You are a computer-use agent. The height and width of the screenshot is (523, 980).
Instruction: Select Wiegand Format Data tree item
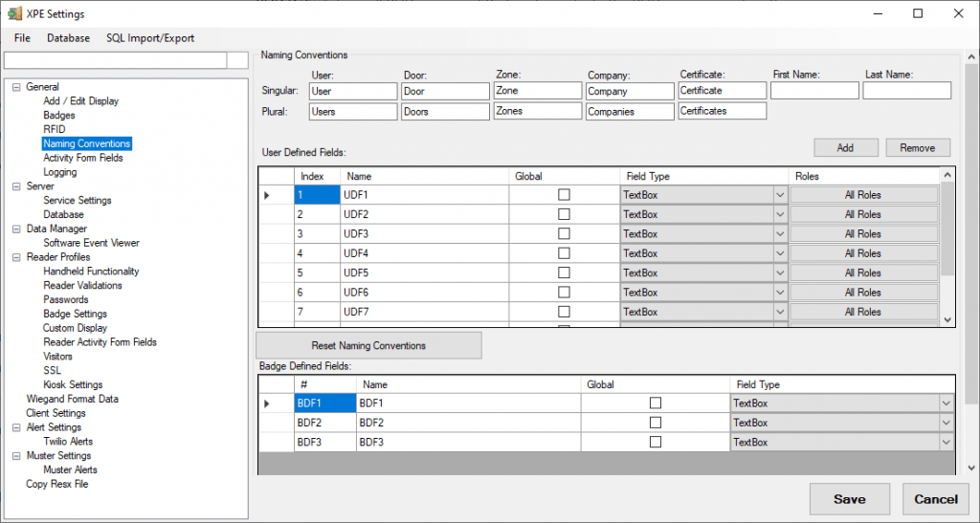(72, 399)
